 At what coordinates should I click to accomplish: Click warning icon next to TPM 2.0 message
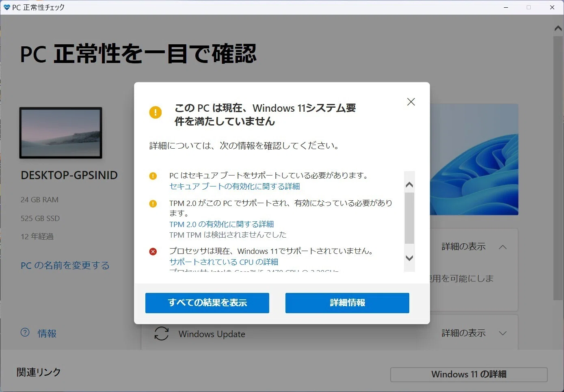coord(153,204)
